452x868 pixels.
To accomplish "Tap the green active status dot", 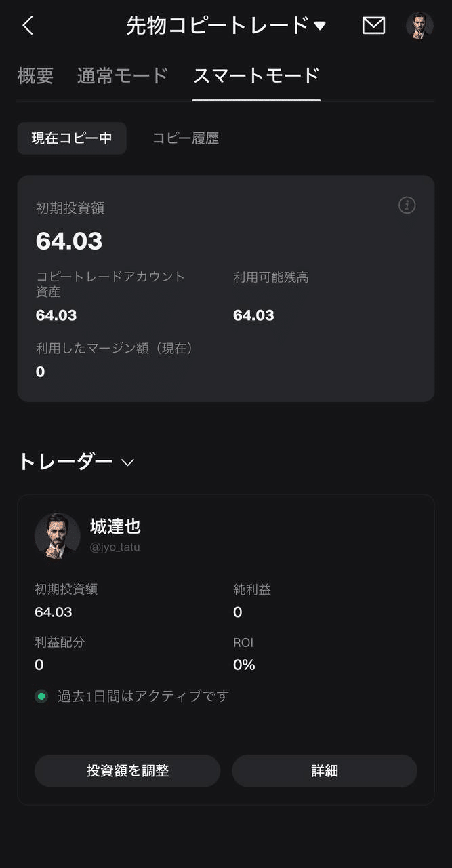I will point(41,696).
